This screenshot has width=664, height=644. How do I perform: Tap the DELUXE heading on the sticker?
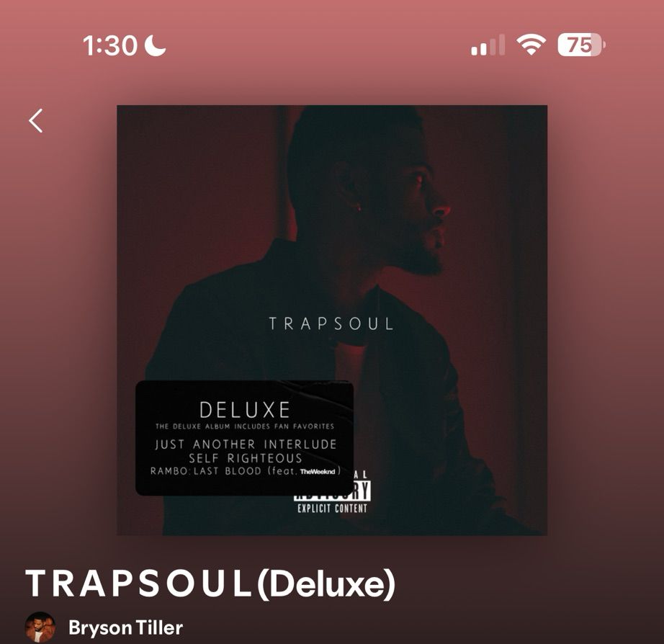(x=245, y=410)
